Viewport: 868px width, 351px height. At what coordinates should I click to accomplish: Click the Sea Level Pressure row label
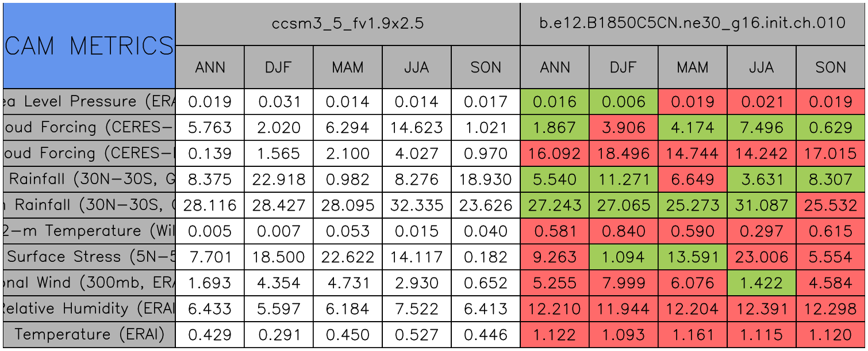89,102
